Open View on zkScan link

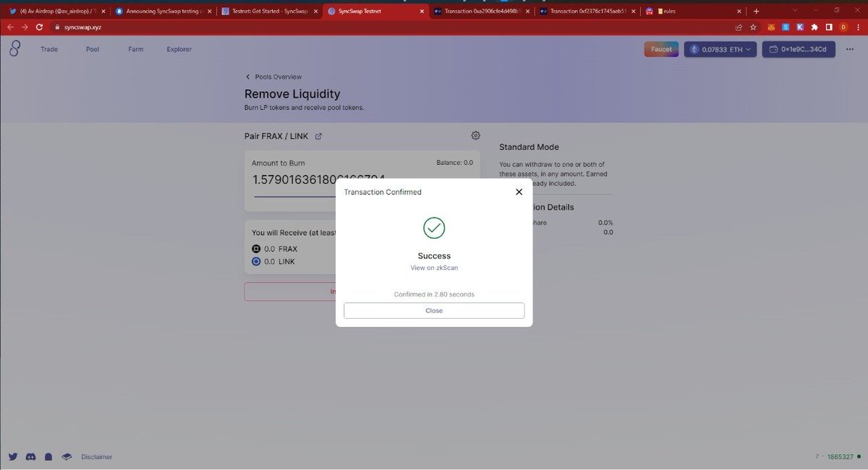coord(434,268)
